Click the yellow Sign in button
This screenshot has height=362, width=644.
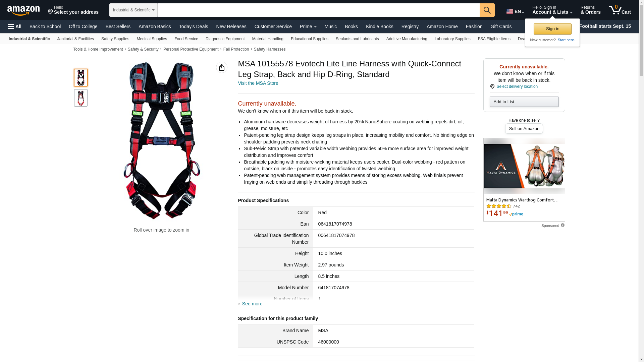point(552,29)
